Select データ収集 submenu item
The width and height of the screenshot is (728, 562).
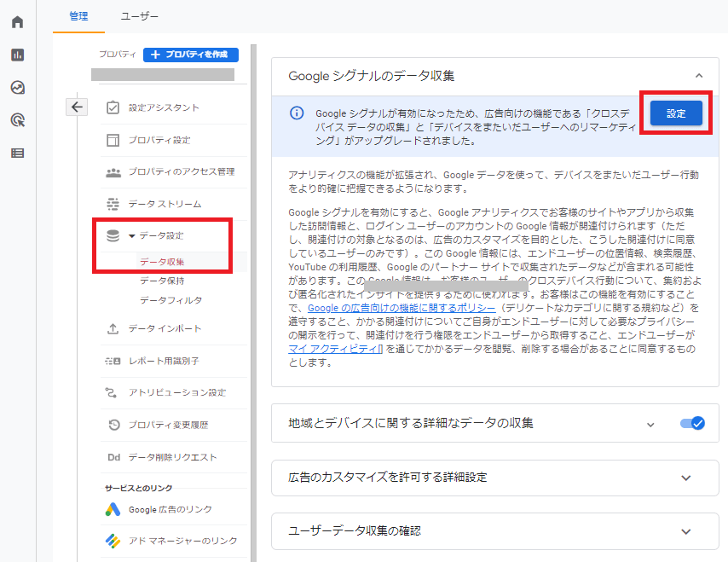coord(162,262)
